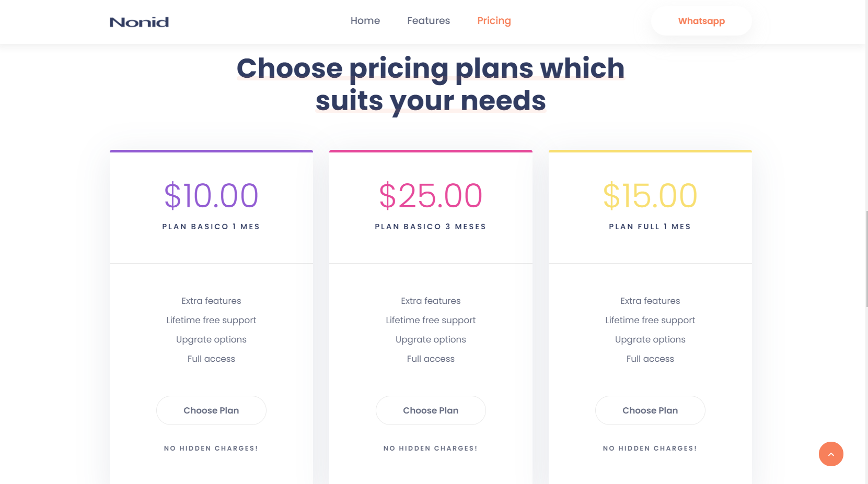Click Full access in the $15.00 plan

click(x=650, y=359)
